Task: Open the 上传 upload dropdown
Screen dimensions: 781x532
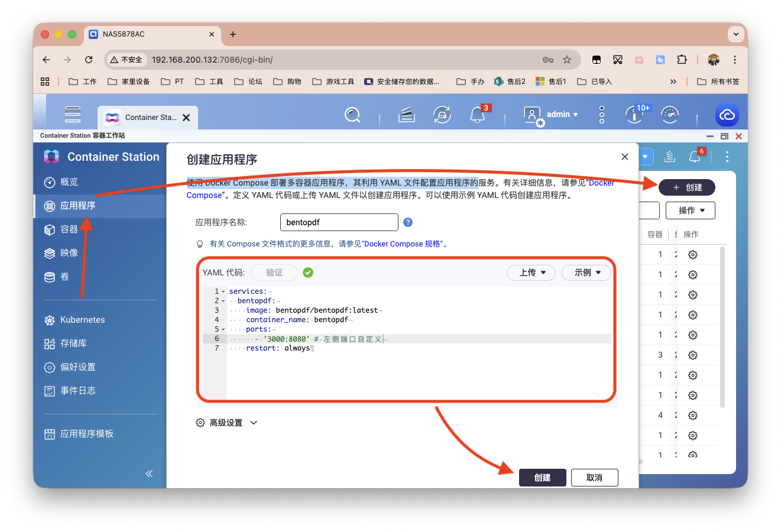Action: coord(530,273)
